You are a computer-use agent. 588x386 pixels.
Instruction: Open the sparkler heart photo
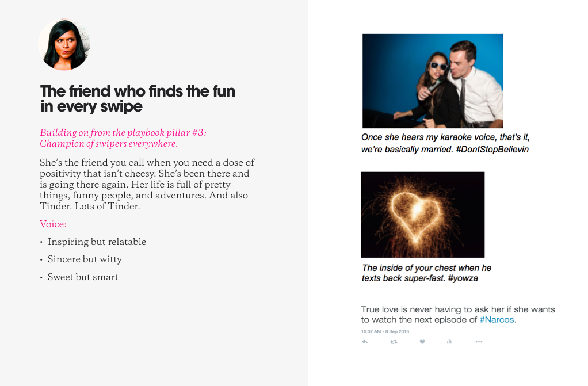pos(423,215)
